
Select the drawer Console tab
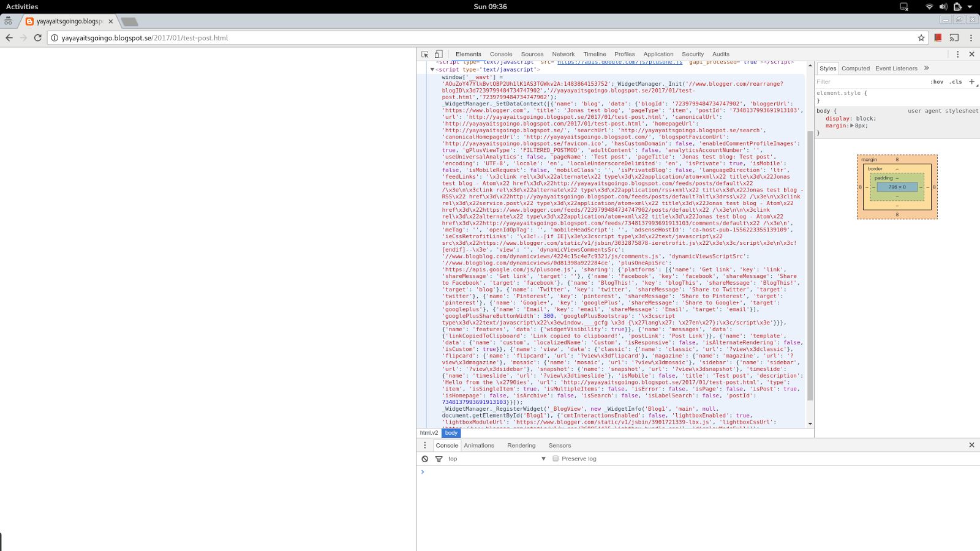(x=447, y=446)
